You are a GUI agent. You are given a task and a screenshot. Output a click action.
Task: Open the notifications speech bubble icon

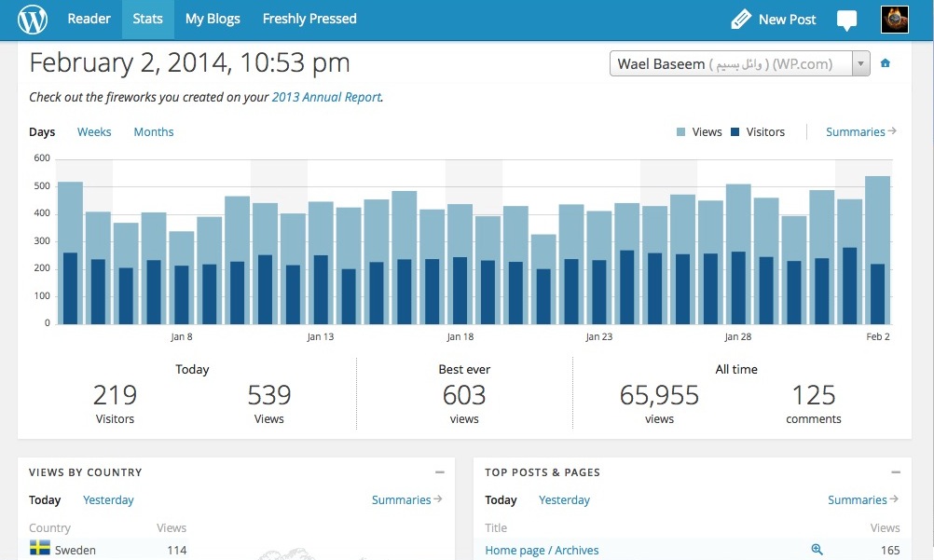pos(846,20)
